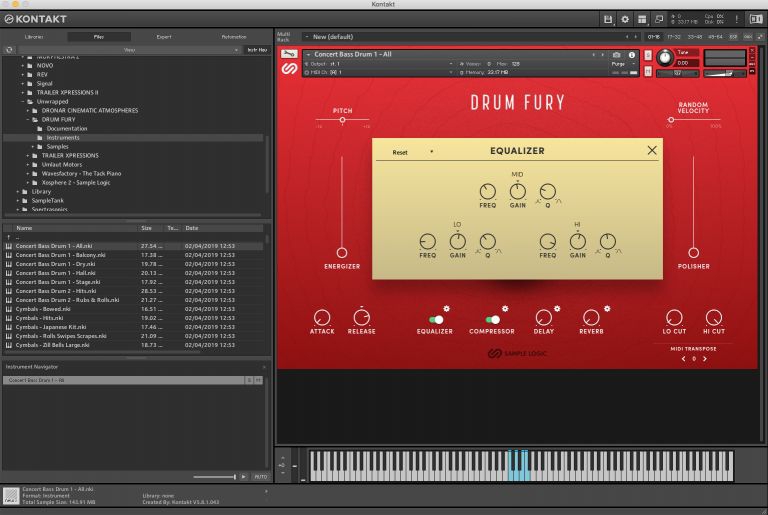The width and height of the screenshot is (768, 515).
Task: Switch to the Automation tab
Action: (234, 37)
